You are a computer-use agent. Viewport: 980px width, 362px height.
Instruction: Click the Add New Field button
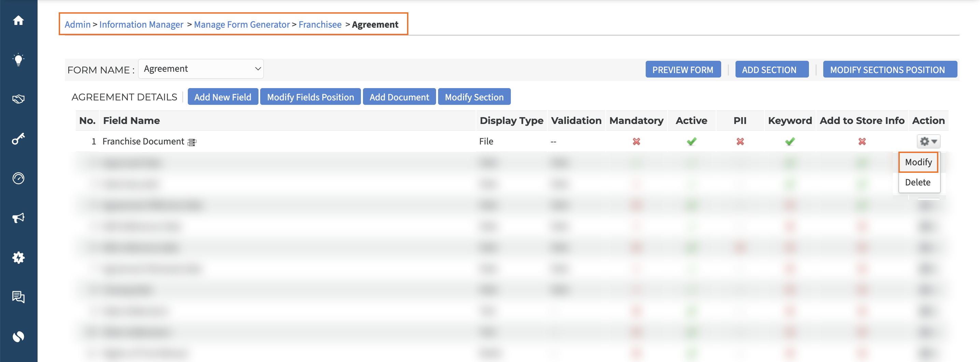223,97
